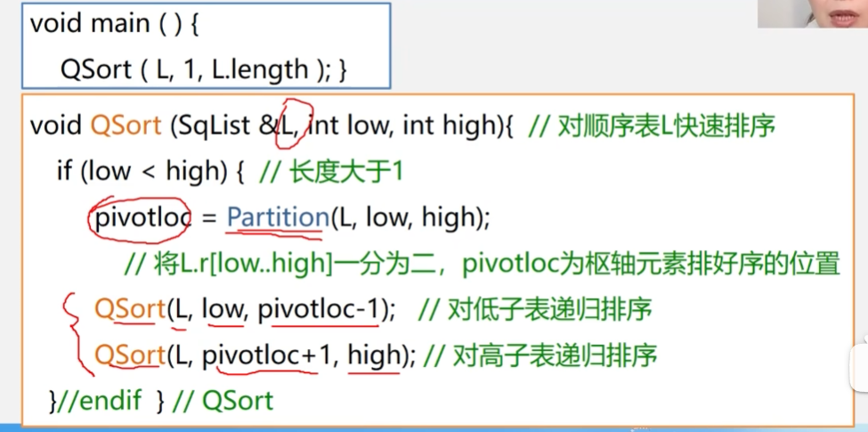Click the "if (low < high) {" condition
Viewport: 868px width, 432px height.
pos(150,172)
